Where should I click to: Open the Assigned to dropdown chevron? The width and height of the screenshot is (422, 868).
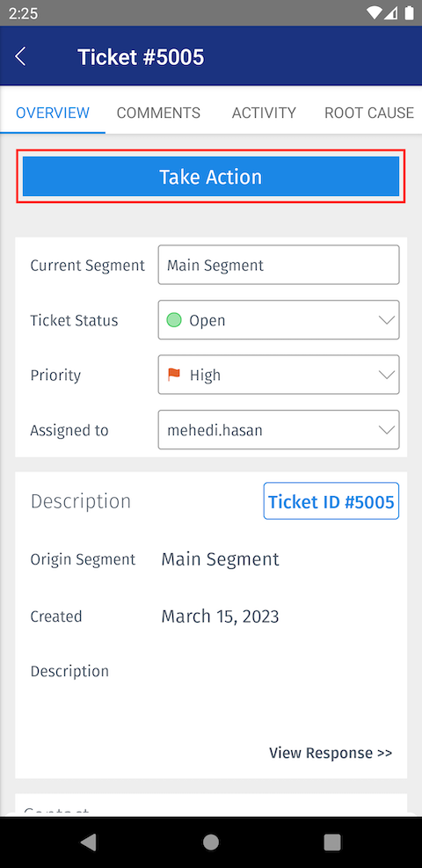coord(386,429)
